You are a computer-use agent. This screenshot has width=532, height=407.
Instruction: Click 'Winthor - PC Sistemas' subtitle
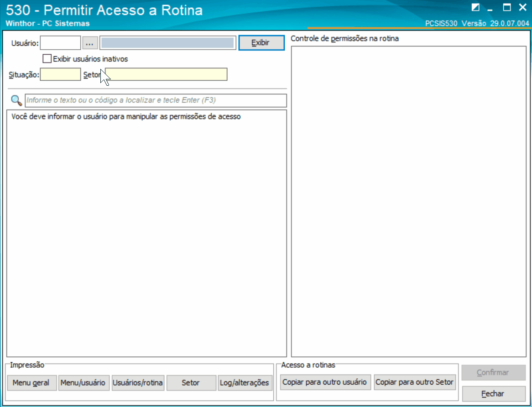48,23
